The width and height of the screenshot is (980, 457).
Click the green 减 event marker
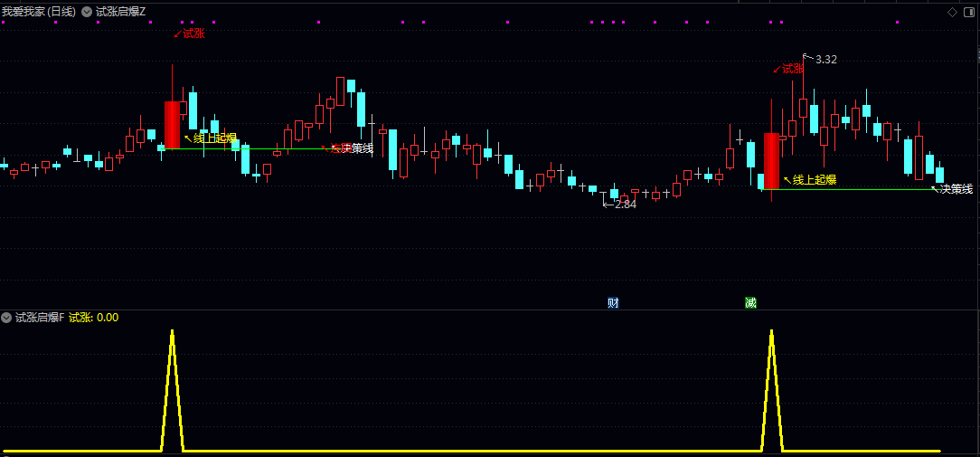click(x=750, y=303)
